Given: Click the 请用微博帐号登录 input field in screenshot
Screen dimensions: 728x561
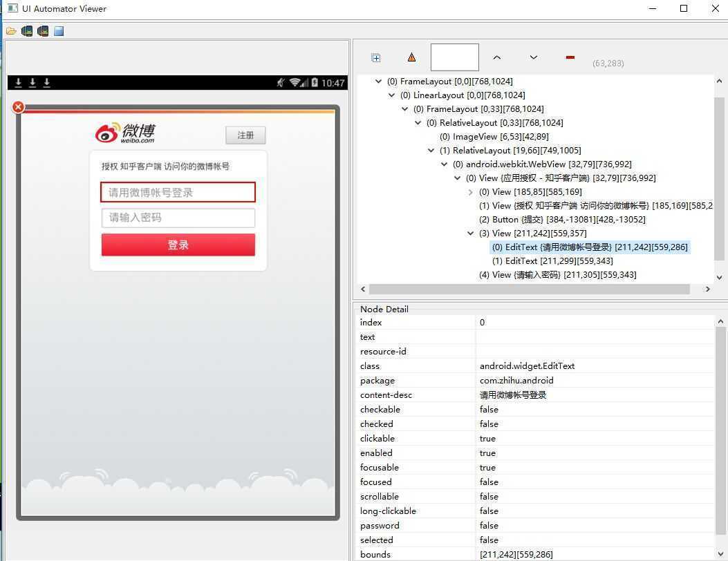Looking at the screenshot, I should 178,192.
